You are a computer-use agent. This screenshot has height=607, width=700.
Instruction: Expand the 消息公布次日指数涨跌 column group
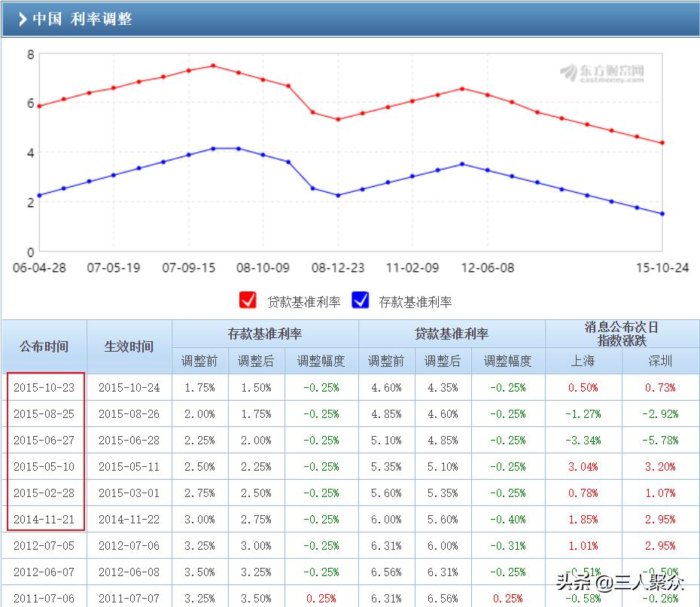623,333
